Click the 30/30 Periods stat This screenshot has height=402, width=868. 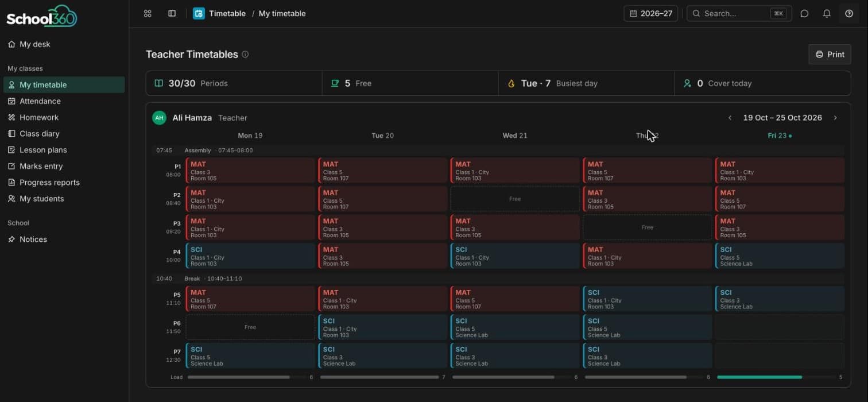[x=234, y=83]
